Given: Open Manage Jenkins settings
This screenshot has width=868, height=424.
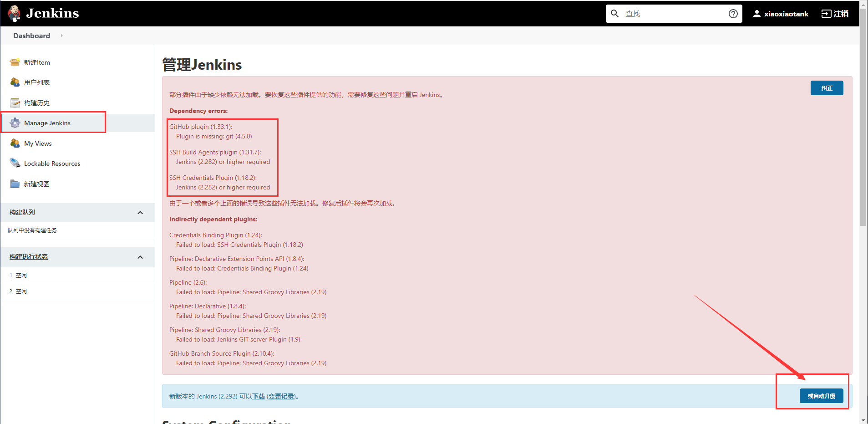Looking at the screenshot, I should click(47, 123).
